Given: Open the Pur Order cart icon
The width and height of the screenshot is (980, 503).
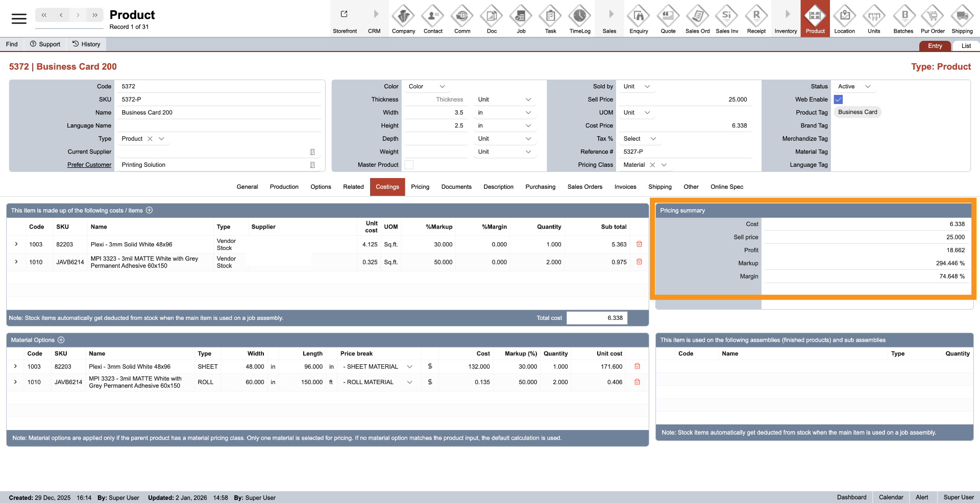Looking at the screenshot, I should (x=932, y=17).
